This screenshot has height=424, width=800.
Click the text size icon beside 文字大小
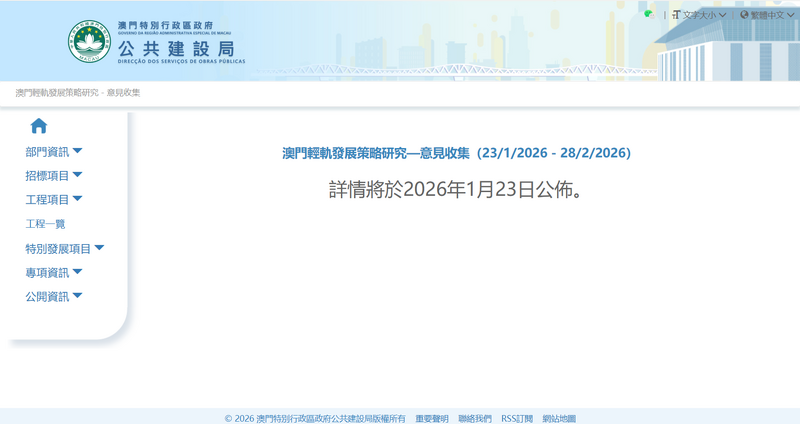(x=677, y=15)
